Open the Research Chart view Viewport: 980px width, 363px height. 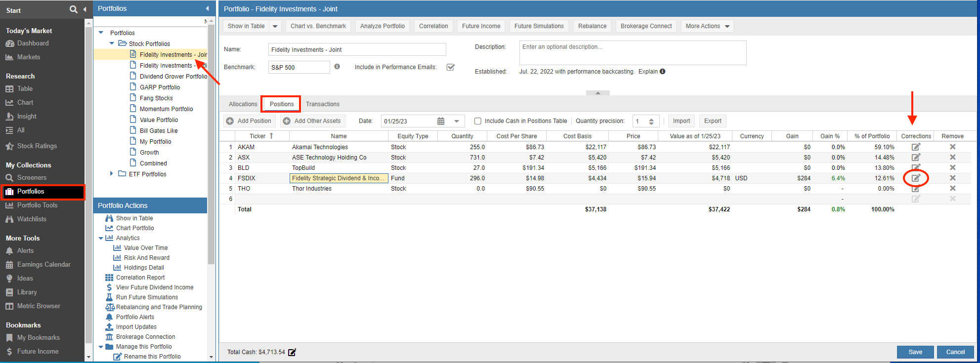click(x=25, y=103)
